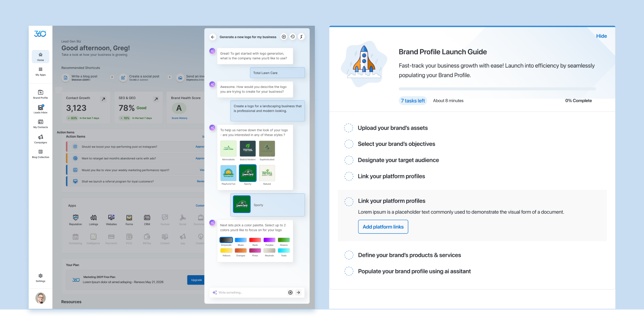The width and height of the screenshot is (644, 317).
Task: Open Leads Inbox in the sidebar
Action: pos(40,109)
